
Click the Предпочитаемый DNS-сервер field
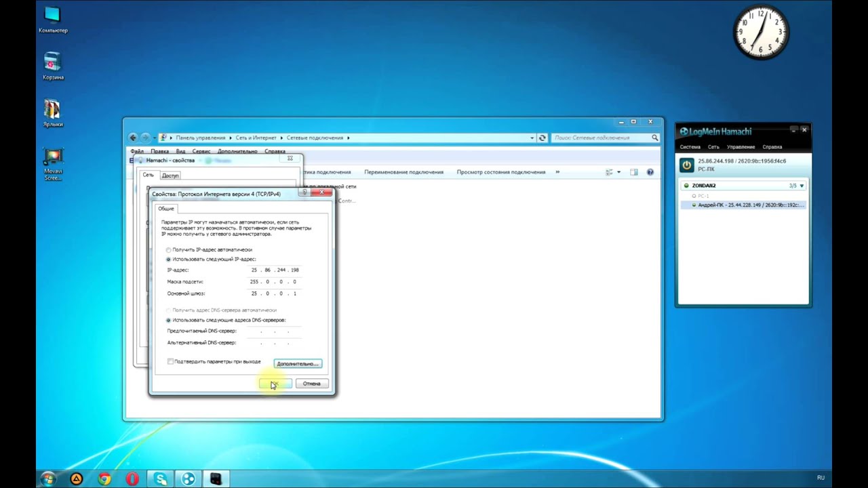274,331
